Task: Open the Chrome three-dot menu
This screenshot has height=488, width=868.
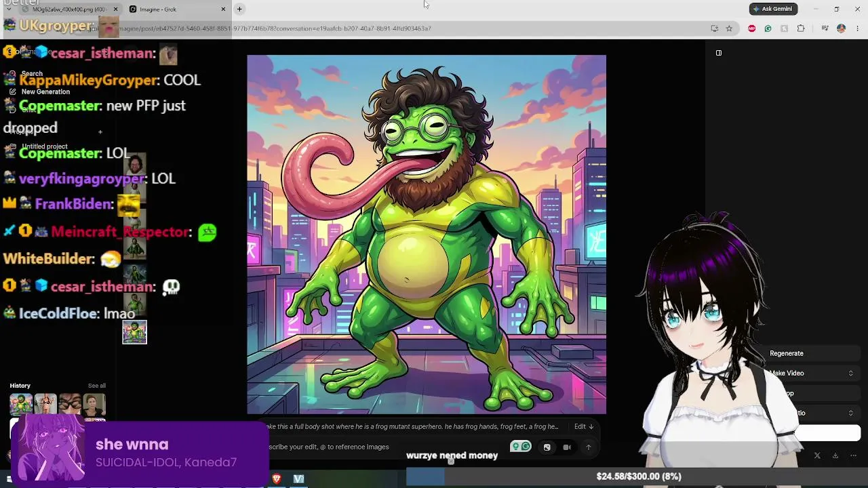Action: pyautogui.click(x=858, y=28)
